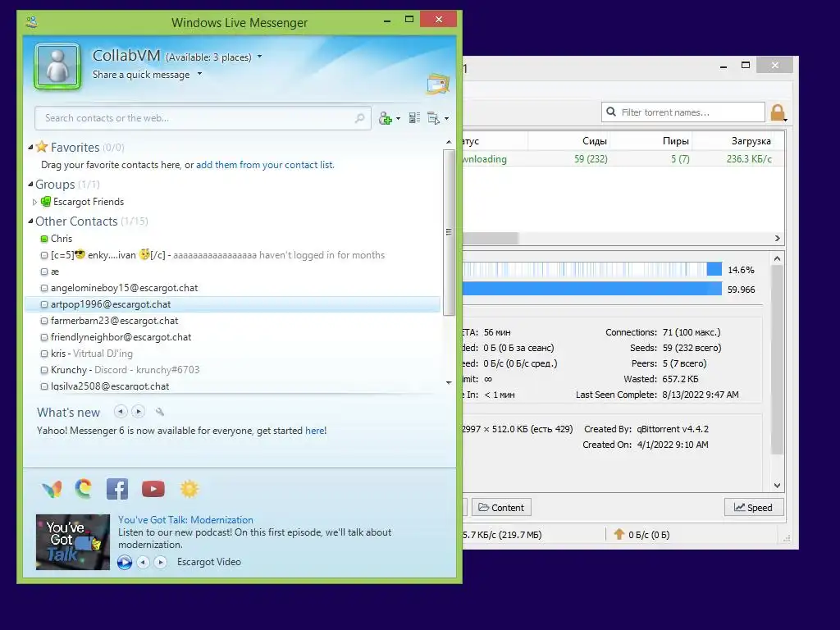Click the Escargot Friends group icon
The width and height of the screenshot is (840, 630).
click(46, 202)
